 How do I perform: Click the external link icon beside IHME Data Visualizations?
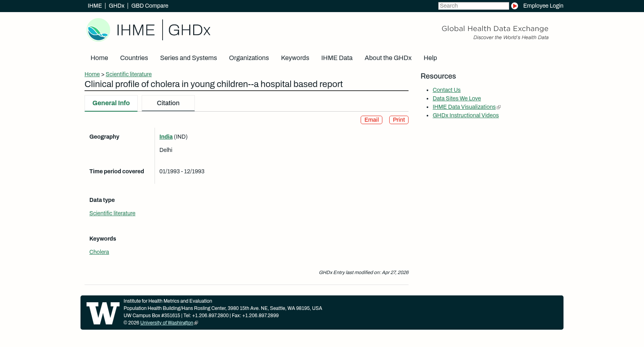coord(499,107)
